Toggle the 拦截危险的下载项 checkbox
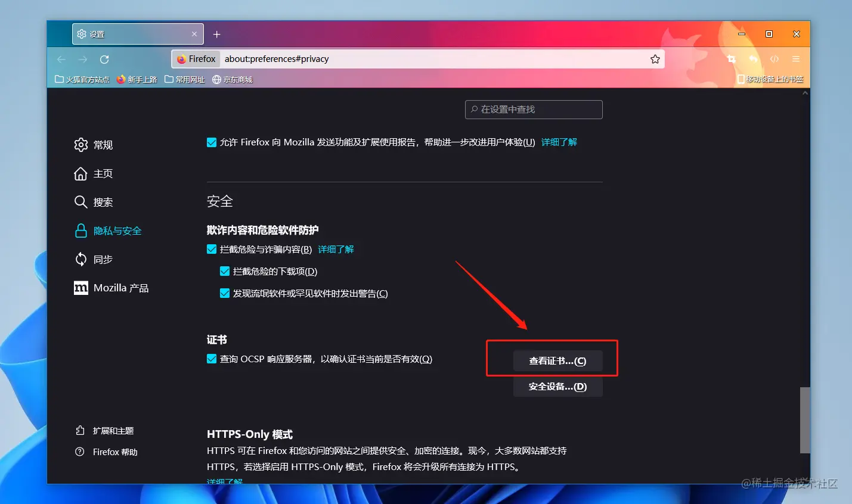The height and width of the screenshot is (504, 852). (x=225, y=271)
